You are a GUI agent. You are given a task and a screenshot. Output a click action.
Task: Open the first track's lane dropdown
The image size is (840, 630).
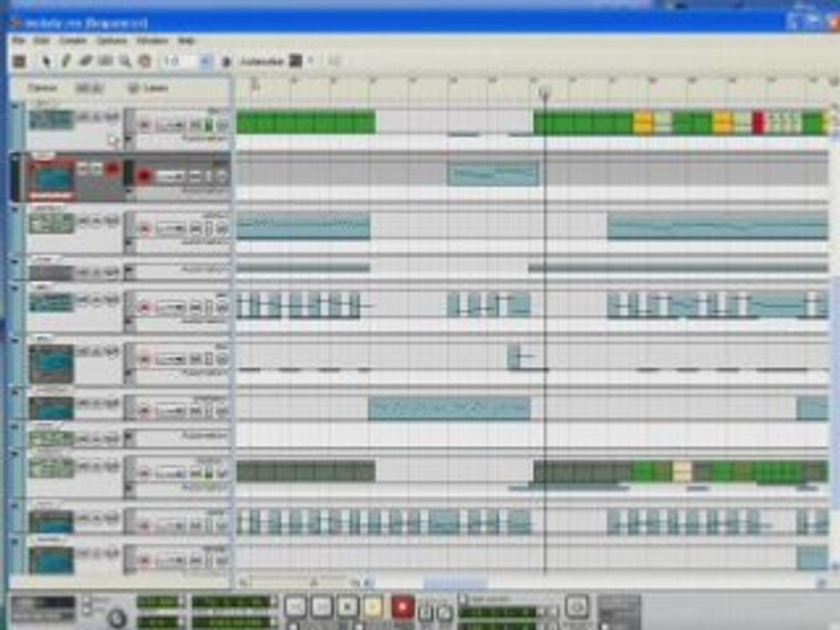[x=171, y=126]
